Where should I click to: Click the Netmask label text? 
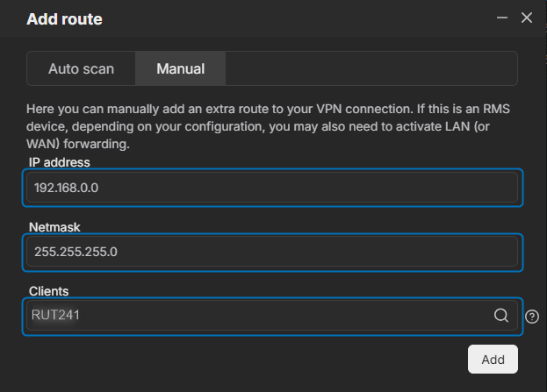tap(54, 227)
